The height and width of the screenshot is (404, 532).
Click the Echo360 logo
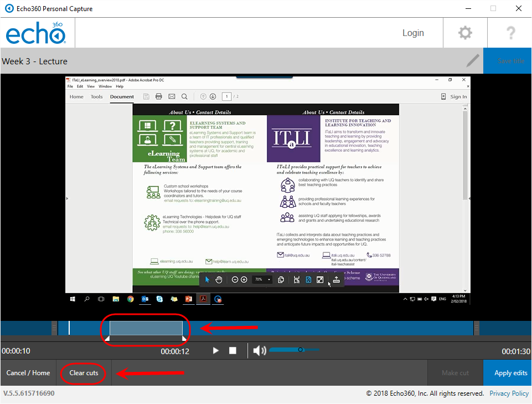[x=37, y=33]
